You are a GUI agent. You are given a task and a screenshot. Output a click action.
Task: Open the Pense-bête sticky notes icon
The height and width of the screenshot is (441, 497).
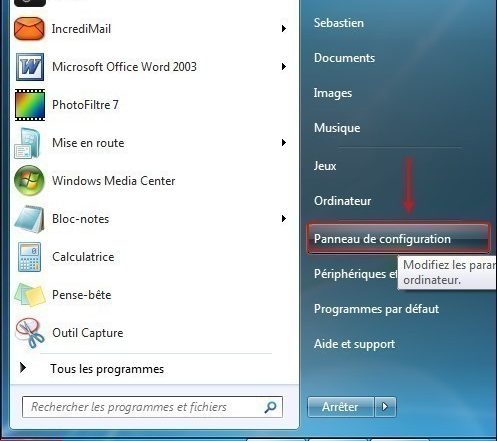[x=29, y=295]
